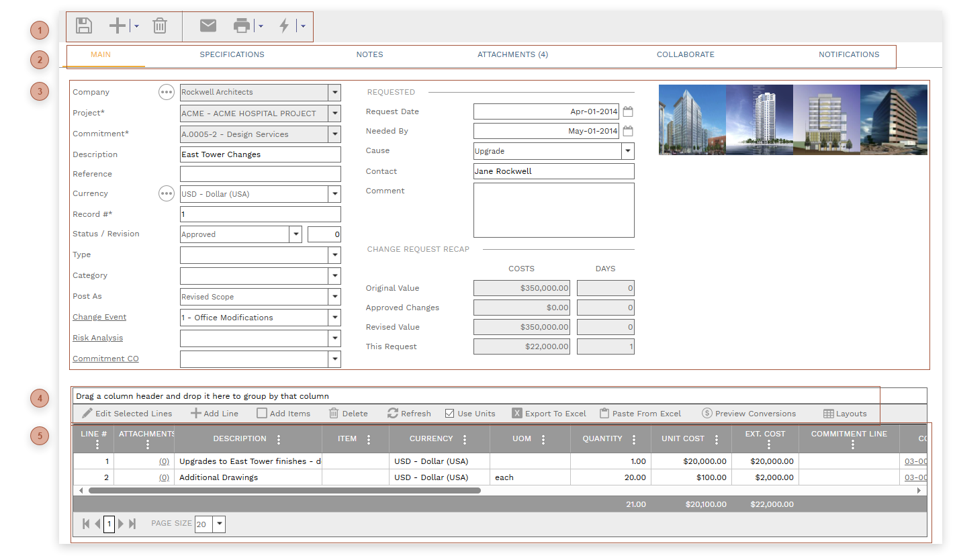Click the Change Event link
This screenshot has width=955, height=560.
click(99, 317)
